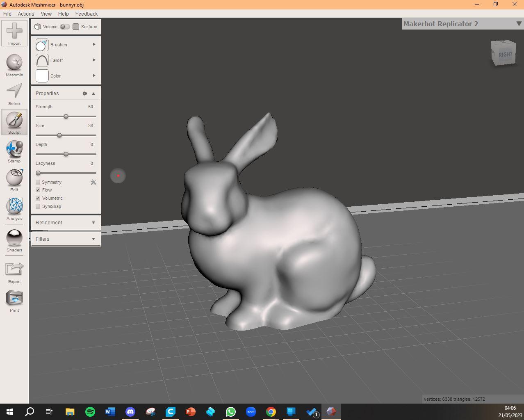This screenshot has width=524, height=420.
Task: Open Windows Search from taskbar
Action: click(30, 411)
